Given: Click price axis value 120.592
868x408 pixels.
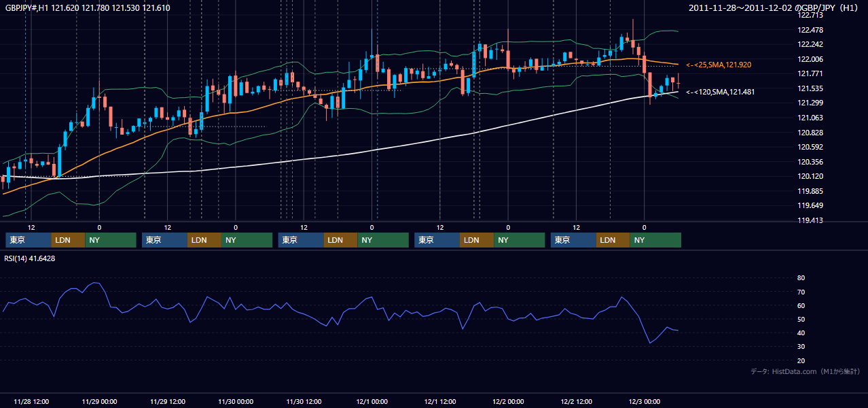Looking at the screenshot, I should (x=810, y=147).
